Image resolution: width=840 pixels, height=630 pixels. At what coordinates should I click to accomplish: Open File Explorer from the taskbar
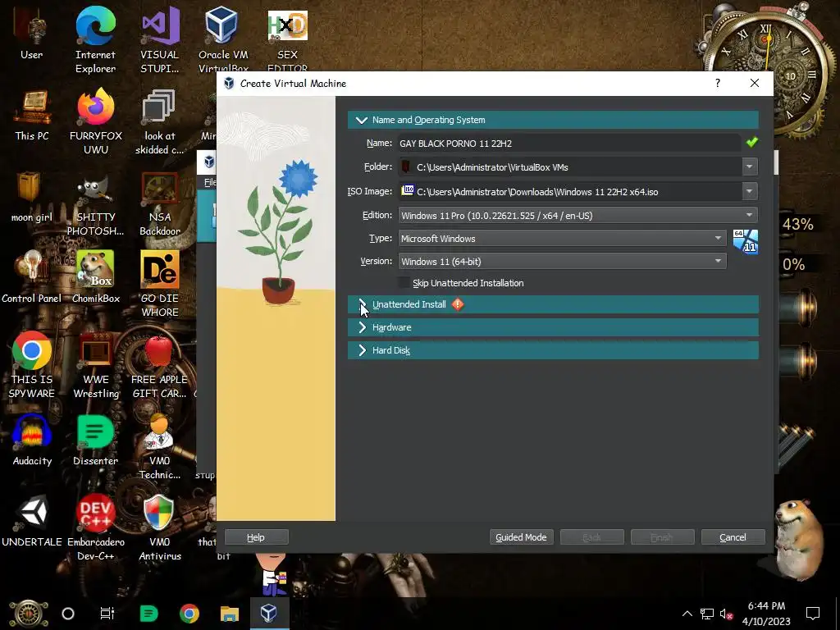[230, 614]
